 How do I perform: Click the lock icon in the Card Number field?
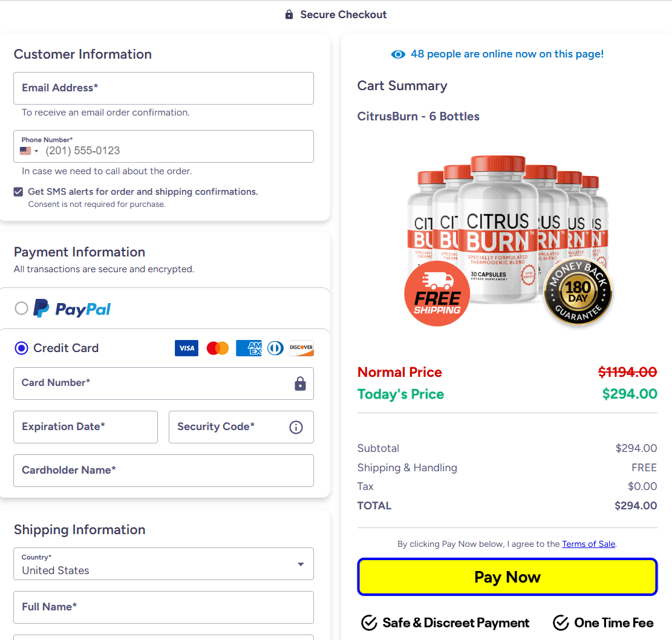[300, 384]
